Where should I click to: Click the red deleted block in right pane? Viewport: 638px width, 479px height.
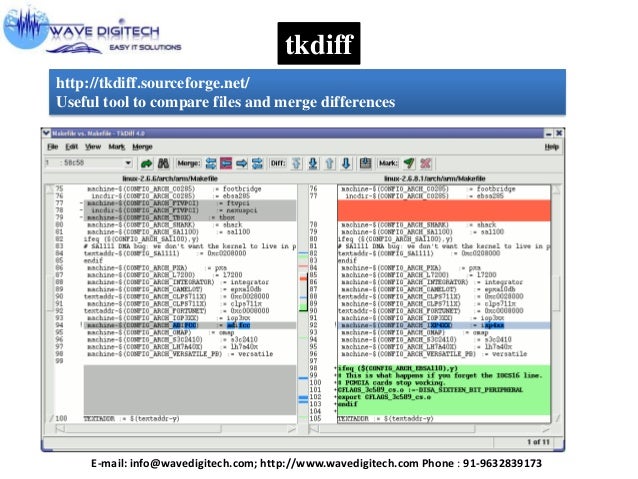pos(444,210)
